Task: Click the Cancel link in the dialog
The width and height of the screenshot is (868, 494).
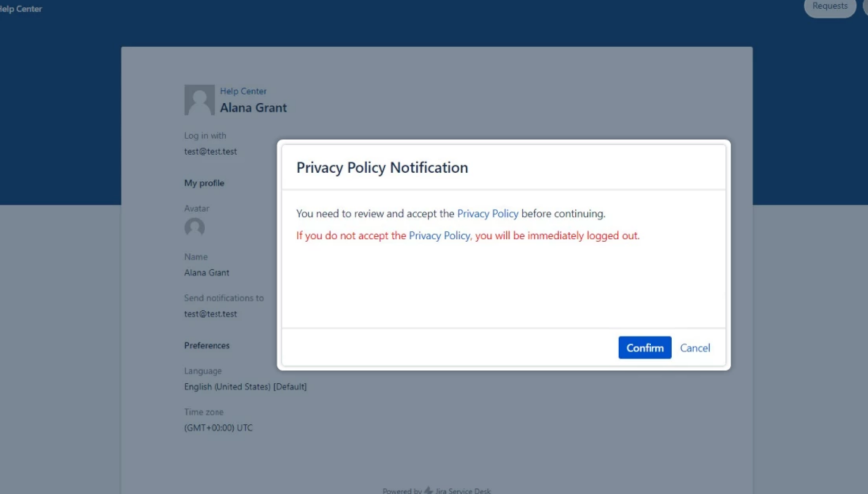Action: coord(695,348)
